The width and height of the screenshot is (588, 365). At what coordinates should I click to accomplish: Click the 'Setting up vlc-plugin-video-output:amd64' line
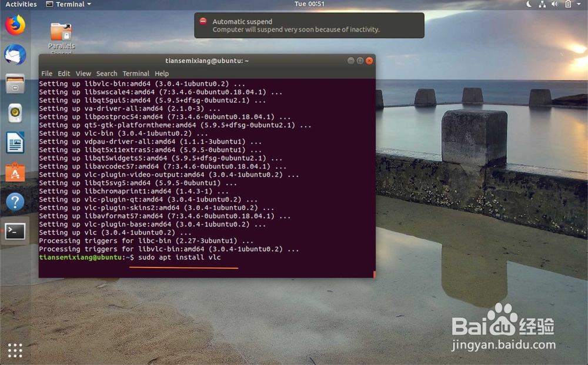click(169, 175)
